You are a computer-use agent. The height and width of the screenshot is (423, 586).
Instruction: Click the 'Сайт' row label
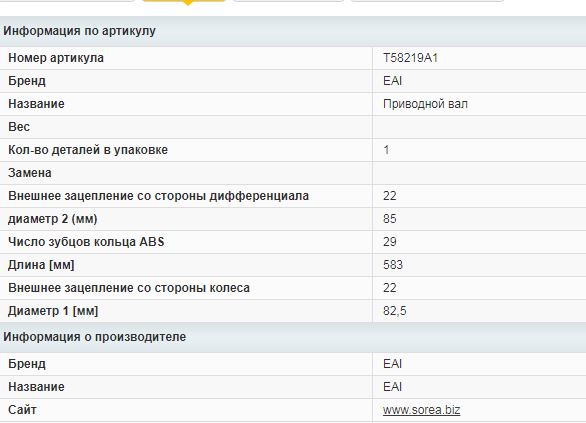pos(22,410)
